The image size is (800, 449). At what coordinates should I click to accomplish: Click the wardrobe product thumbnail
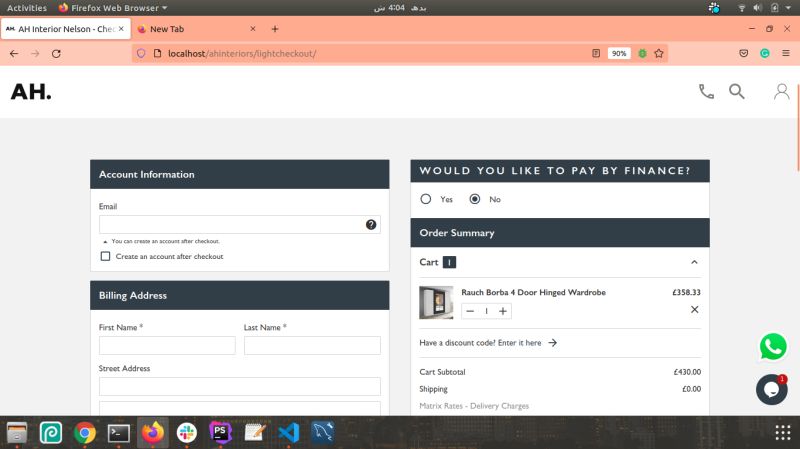pyautogui.click(x=436, y=303)
